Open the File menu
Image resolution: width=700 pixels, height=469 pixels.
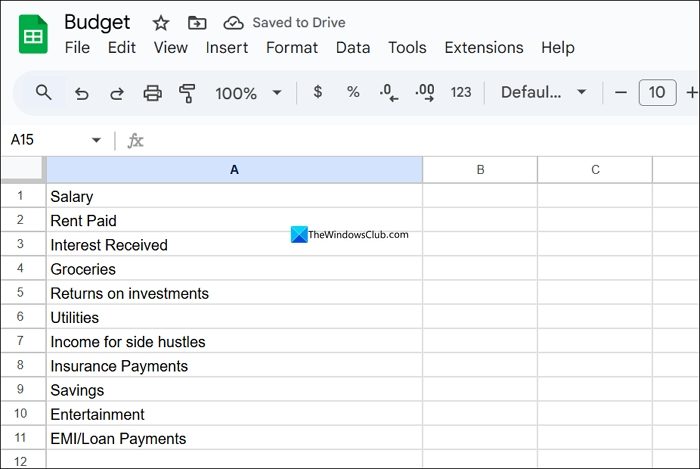click(x=77, y=48)
